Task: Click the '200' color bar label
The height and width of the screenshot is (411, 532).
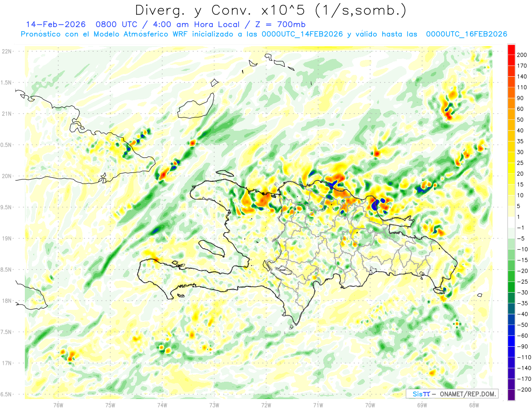Action: (522, 55)
